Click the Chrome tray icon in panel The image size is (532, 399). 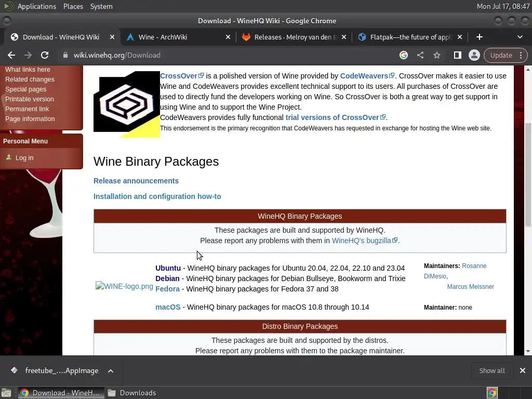click(492, 393)
